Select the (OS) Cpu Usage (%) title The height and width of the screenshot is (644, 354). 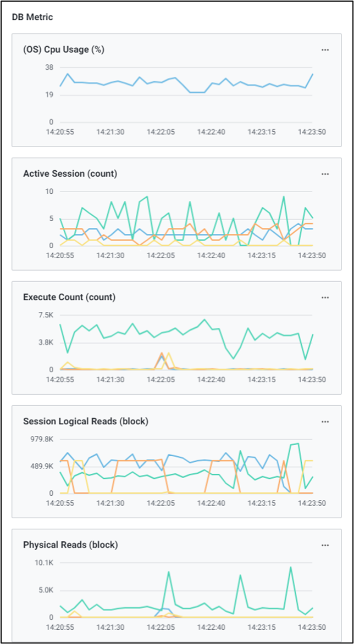coord(64,50)
